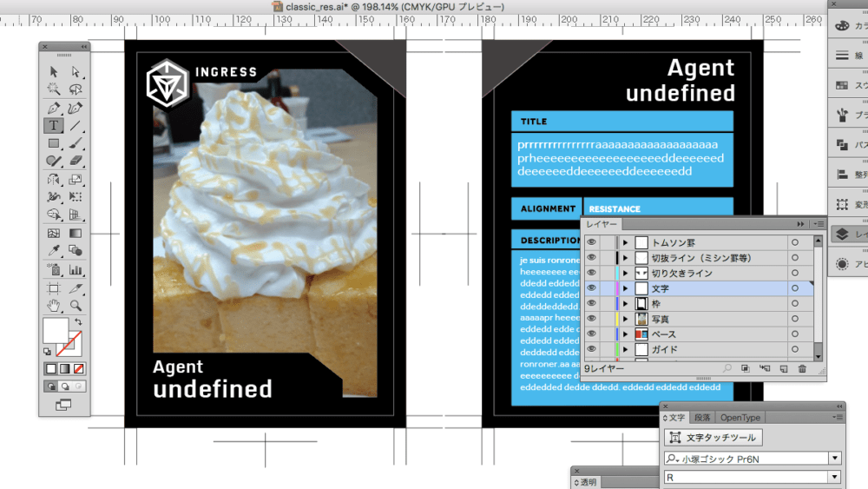Click the レイヤー panel tab
This screenshot has width=868, height=489.
tap(602, 224)
